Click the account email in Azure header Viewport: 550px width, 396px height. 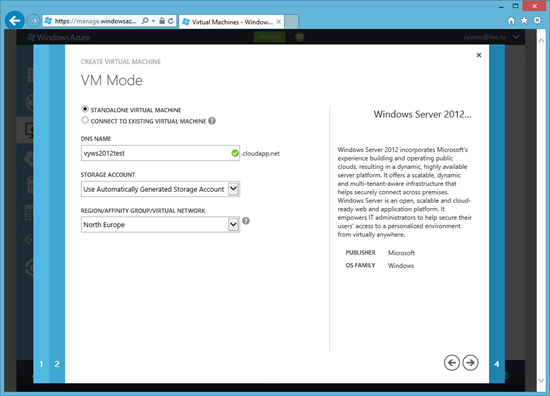click(484, 37)
